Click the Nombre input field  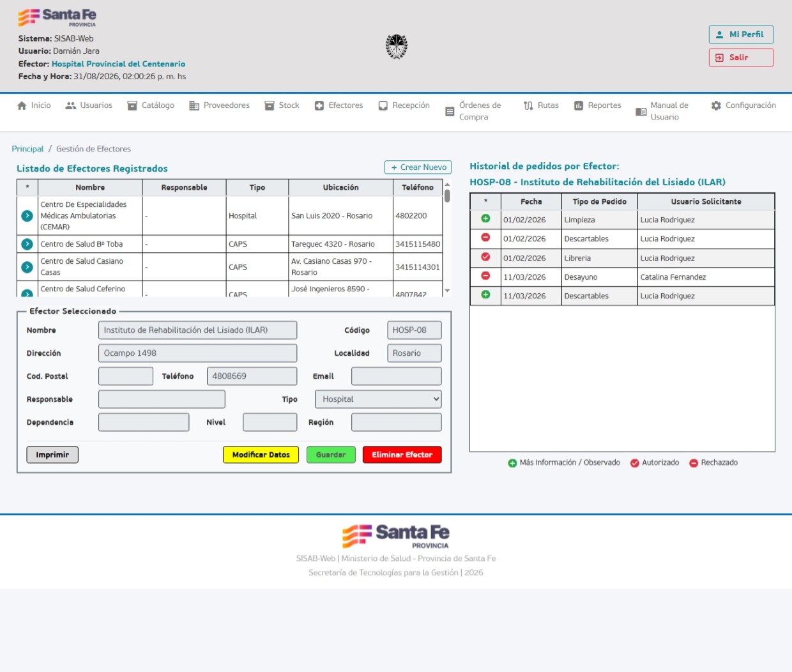coord(197,330)
